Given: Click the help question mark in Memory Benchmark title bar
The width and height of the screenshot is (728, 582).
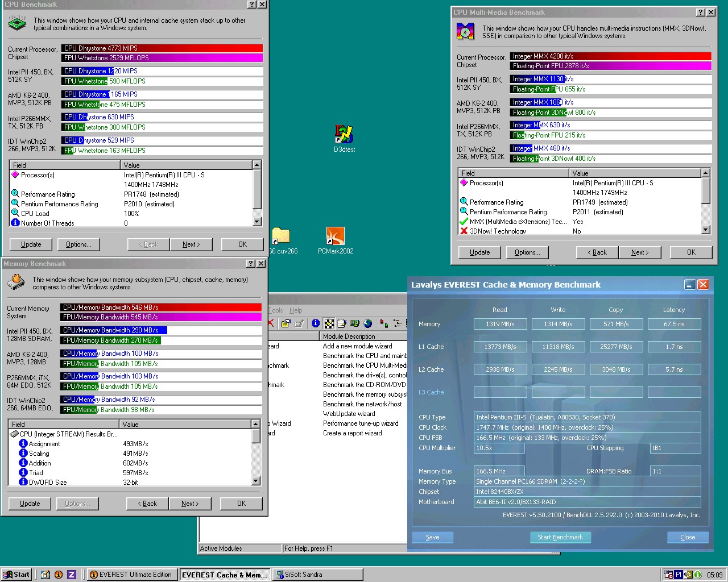Looking at the screenshot, I should [251, 263].
